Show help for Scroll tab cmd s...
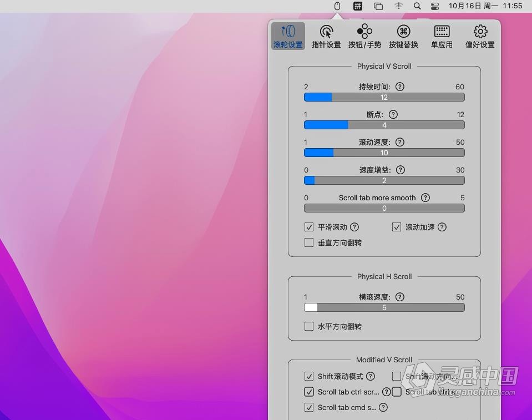This screenshot has height=420, width=532. [383, 407]
